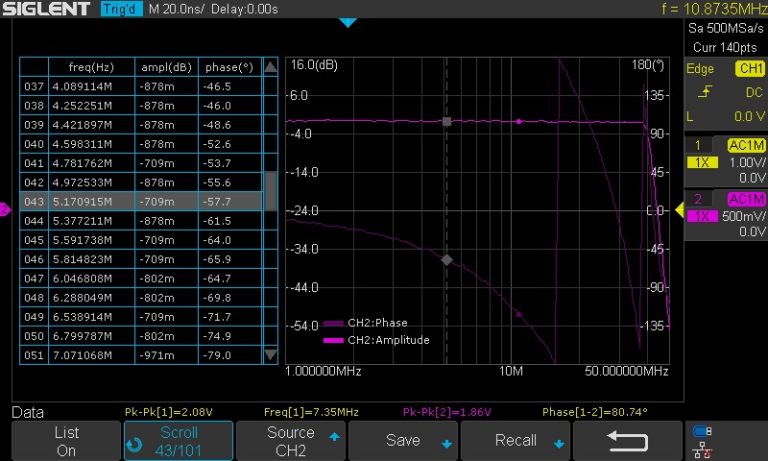Click the table scrollbar down arrow

click(x=270, y=355)
